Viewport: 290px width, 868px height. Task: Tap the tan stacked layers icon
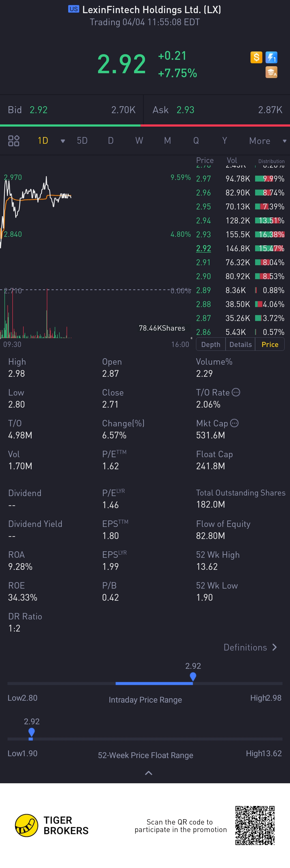(x=271, y=72)
